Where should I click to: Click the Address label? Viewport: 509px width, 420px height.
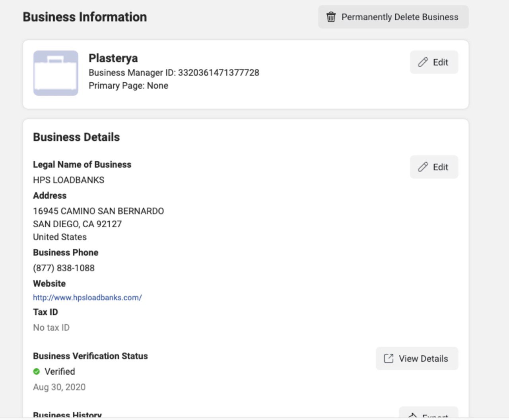(50, 195)
